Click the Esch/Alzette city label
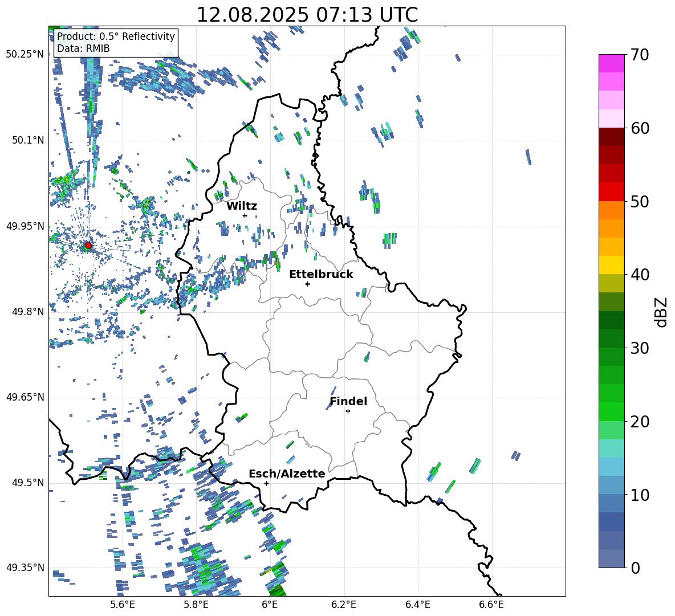This screenshot has height=616, width=675. coord(287,474)
